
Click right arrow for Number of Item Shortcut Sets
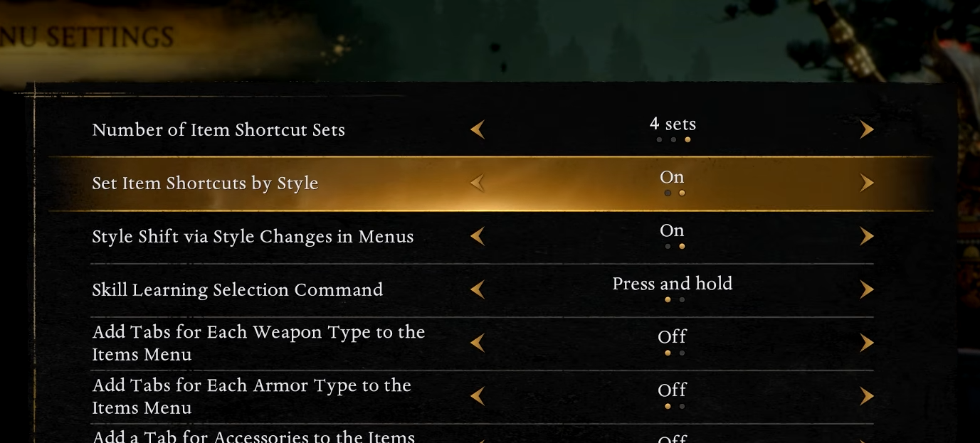pos(866,129)
